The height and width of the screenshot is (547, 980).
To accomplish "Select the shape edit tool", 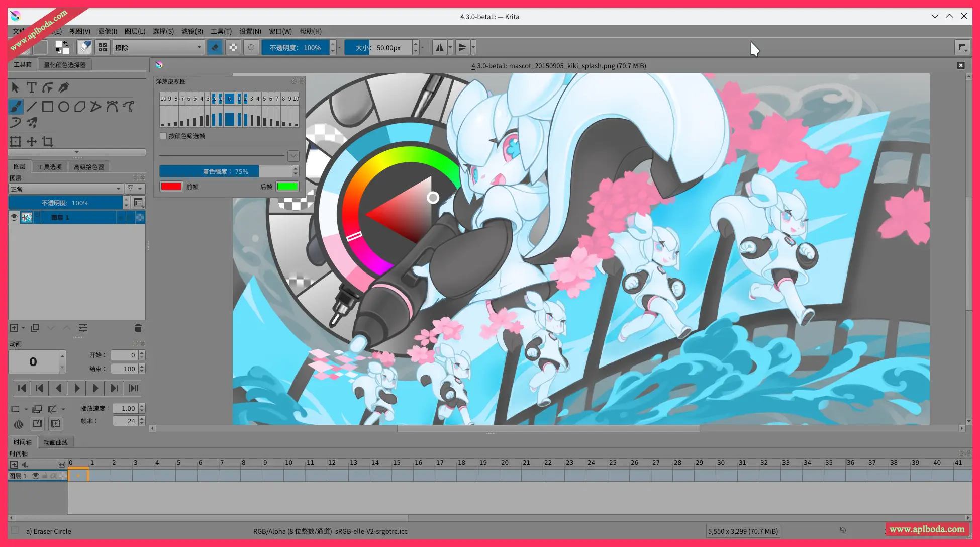I will (47, 88).
